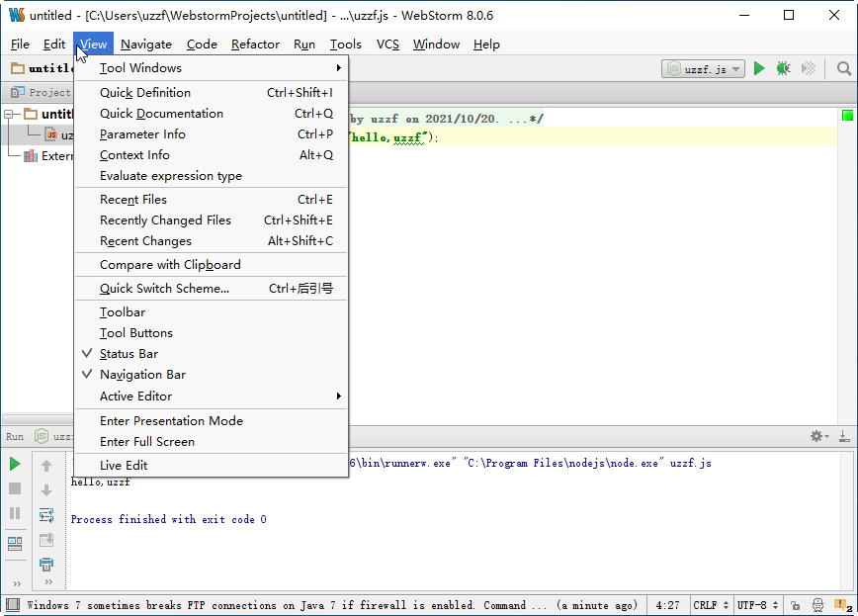Choose Quick Switch Scheme...
Viewport: 858px width, 616px height.
point(211,289)
